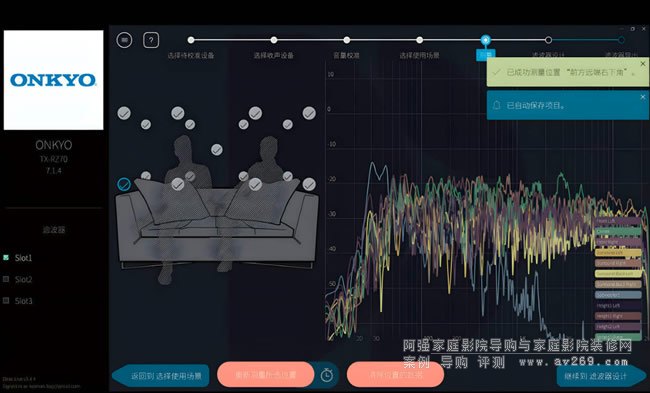Select the blue-ringed current microphone position marker
This screenshot has height=393, width=650.
(x=124, y=184)
